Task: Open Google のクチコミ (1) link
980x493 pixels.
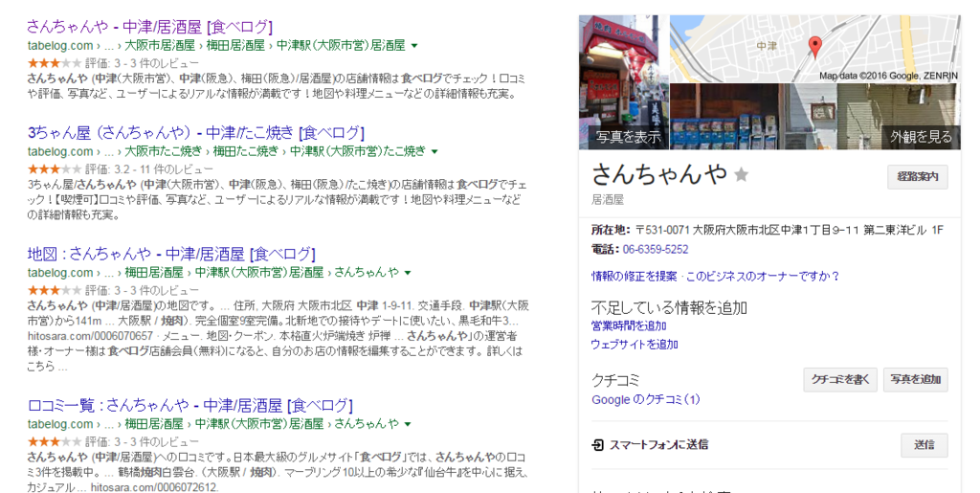Action: tap(646, 400)
